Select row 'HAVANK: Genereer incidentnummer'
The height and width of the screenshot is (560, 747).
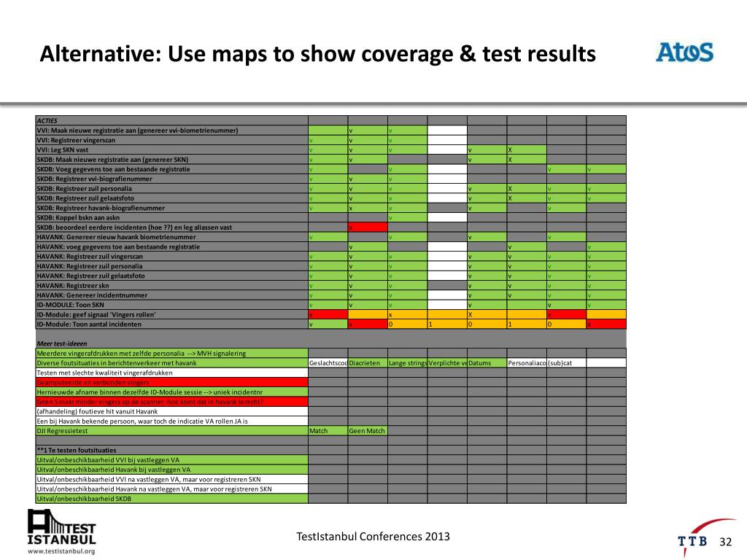click(x=172, y=295)
